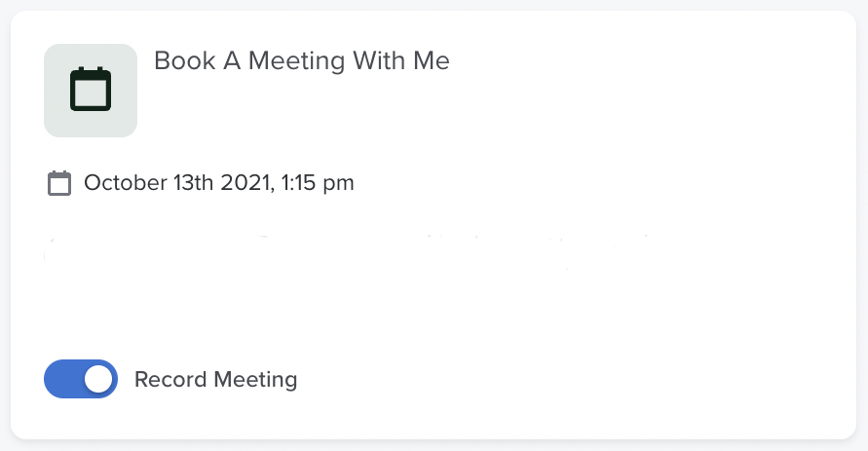Select the date-row calendar symbol
Image resolution: width=868 pixels, height=451 pixels.
click(59, 183)
